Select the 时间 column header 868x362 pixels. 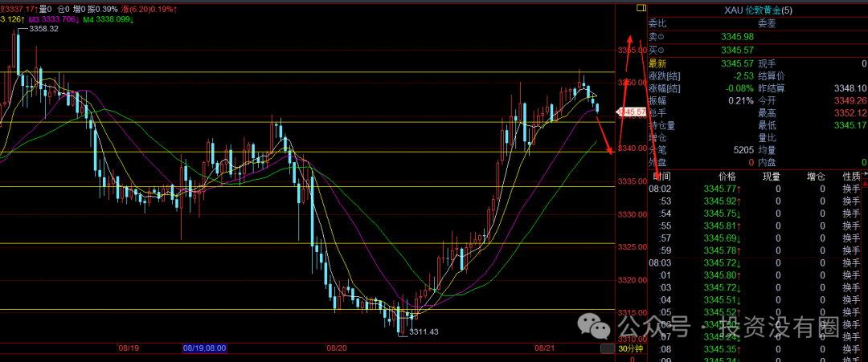[661, 177]
